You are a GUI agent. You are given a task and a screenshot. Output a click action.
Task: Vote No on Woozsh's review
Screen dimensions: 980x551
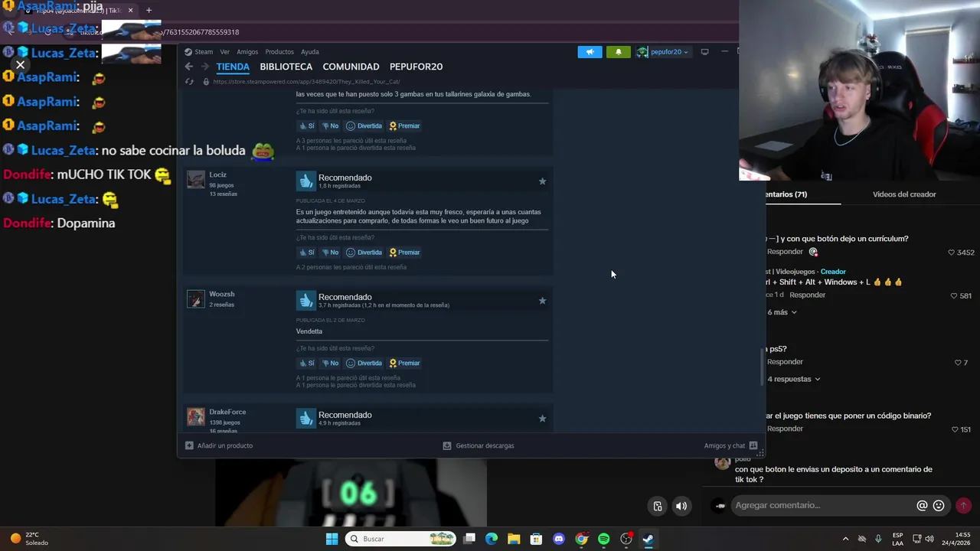click(330, 364)
